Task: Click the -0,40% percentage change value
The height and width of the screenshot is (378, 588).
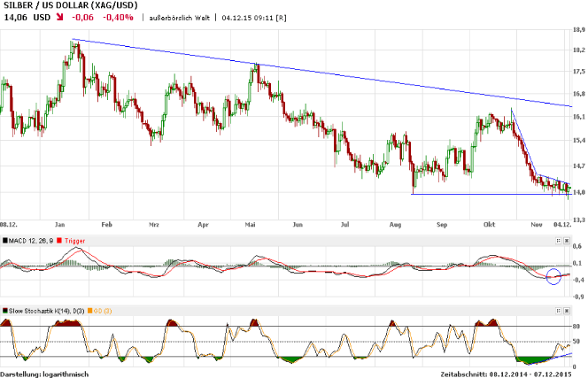Action: [x=117, y=16]
